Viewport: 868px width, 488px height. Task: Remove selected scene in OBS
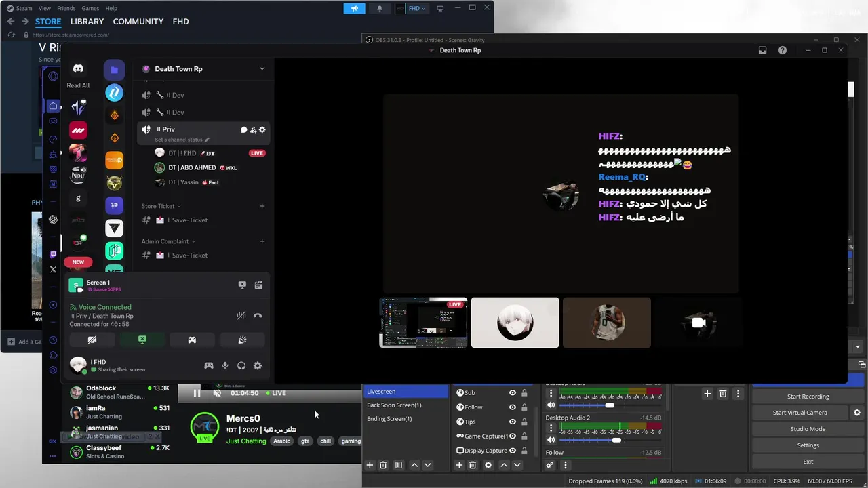(x=383, y=465)
